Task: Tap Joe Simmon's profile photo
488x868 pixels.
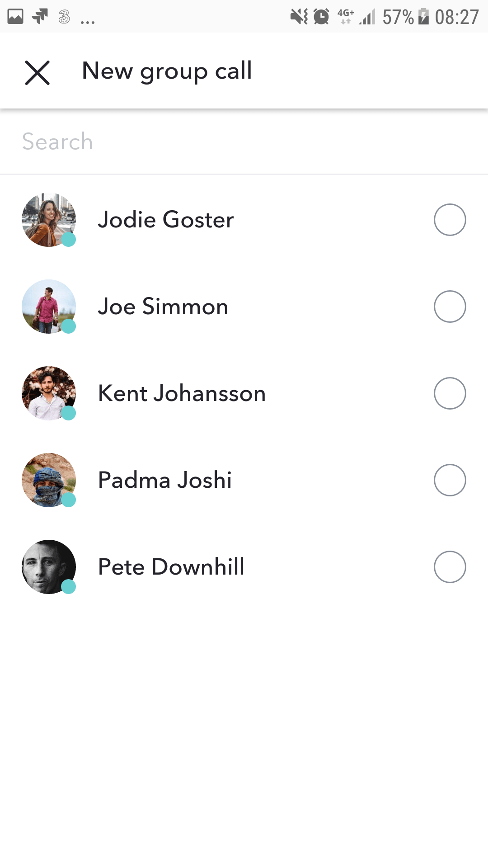Action: click(49, 307)
